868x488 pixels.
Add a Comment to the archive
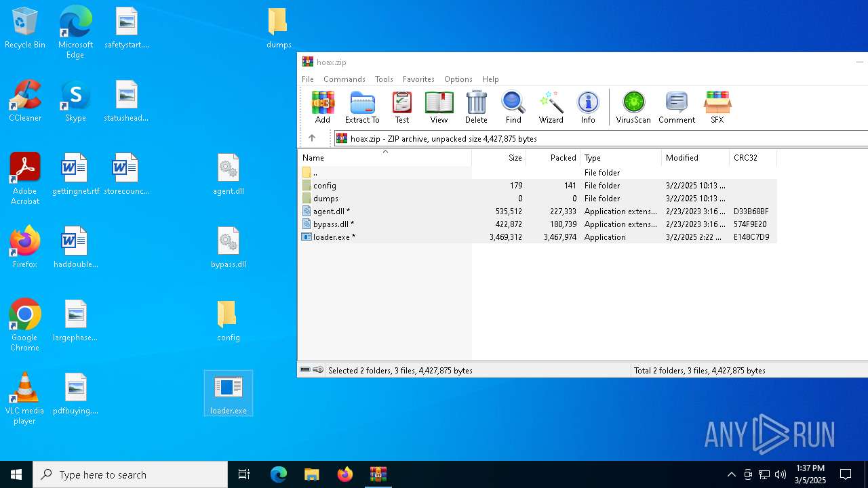(677, 107)
